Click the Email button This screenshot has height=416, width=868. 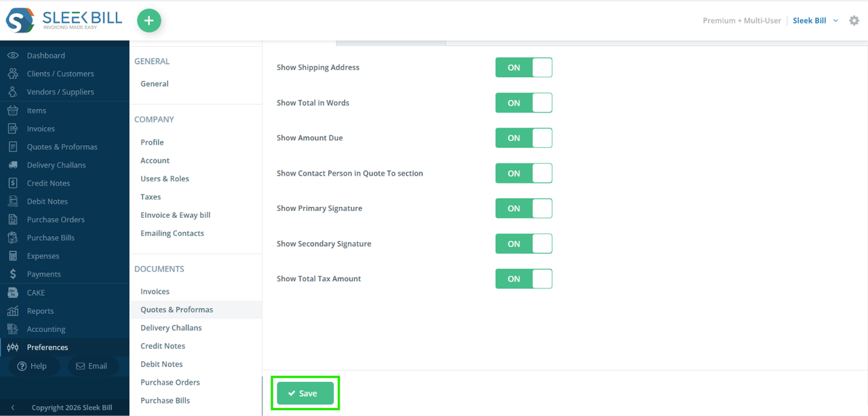tap(92, 366)
